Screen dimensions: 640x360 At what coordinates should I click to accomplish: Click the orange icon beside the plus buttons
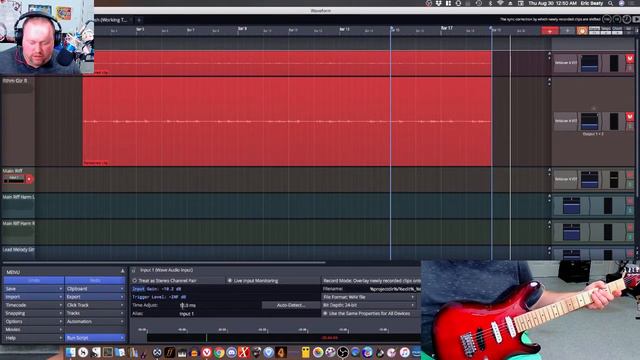[582, 31]
